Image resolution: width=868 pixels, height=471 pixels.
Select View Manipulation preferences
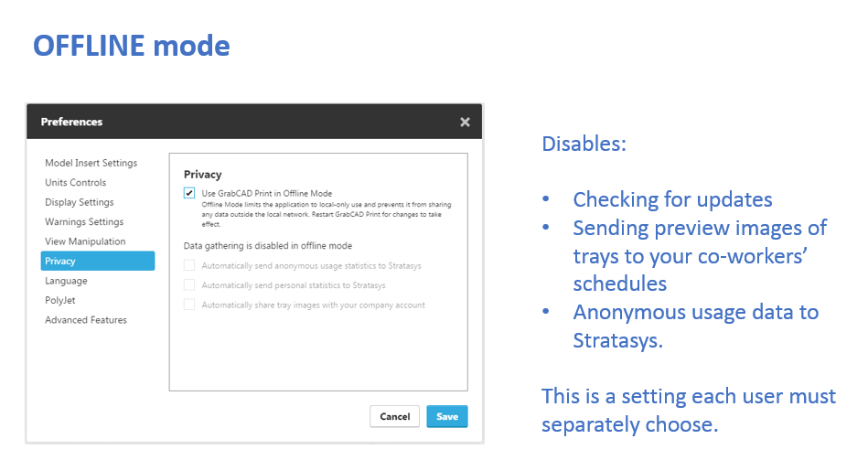pyautogui.click(x=85, y=241)
